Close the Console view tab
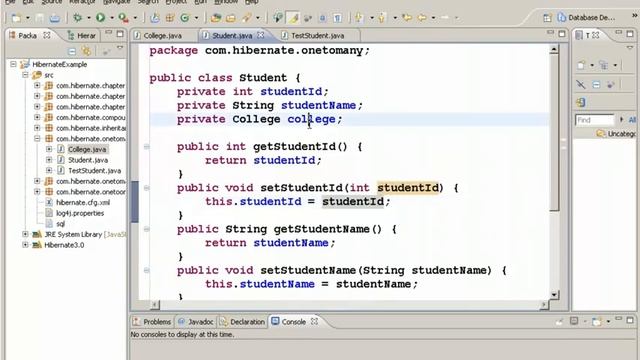The image size is (640, 360). 314,322
